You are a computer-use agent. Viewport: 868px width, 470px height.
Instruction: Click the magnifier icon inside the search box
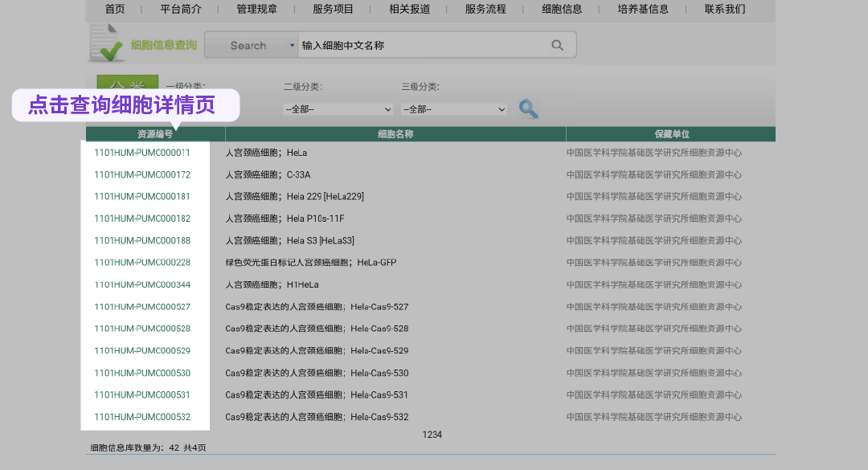558,46
